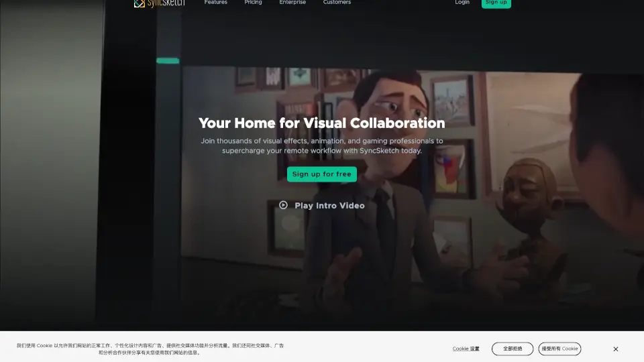The height and width of the screenshot is (362, 644).
Task: Click the Sign up for free button
Action: [x=321, y=174]
